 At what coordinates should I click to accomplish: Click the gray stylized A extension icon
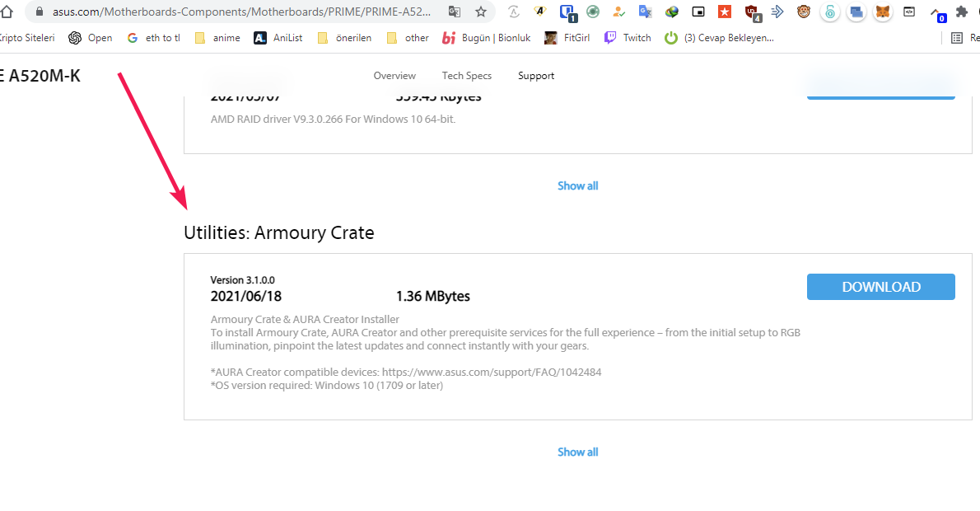pos(514,12)
